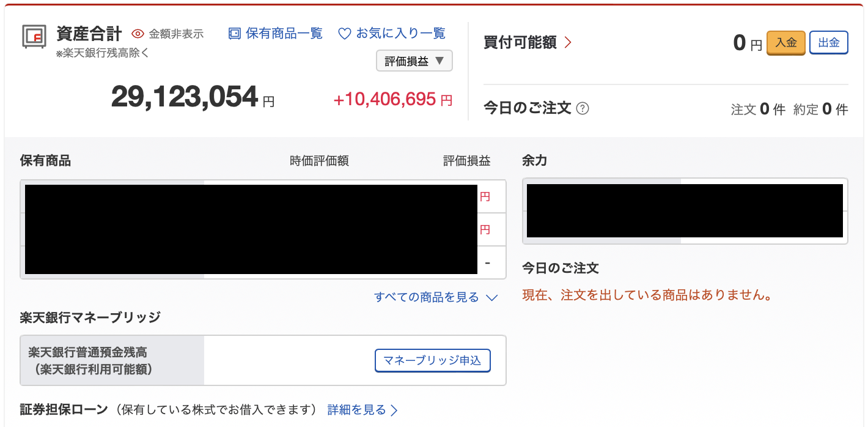Image resolution: width=868 pixels, height=427 pixels.
Task: Click the 時価評価額 column header
Action: pos(319,161)
